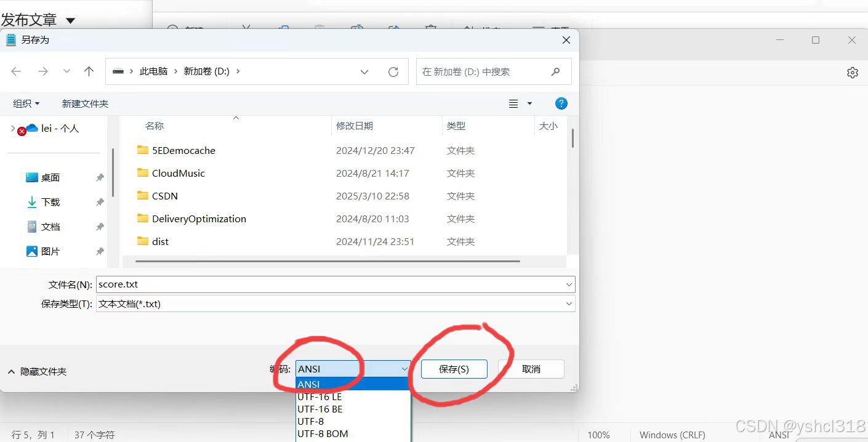
Task: Click the search magnifier icon
Action: 555,71
